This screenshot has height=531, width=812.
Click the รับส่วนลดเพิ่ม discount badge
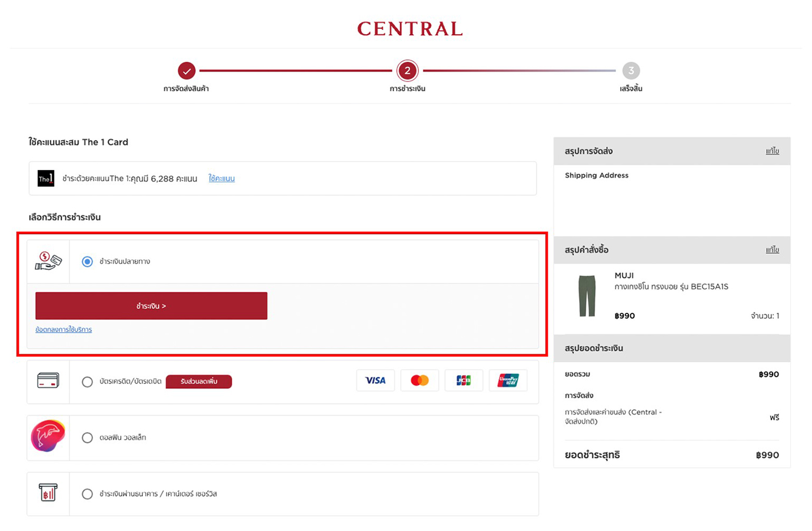[x=199, y=382]
